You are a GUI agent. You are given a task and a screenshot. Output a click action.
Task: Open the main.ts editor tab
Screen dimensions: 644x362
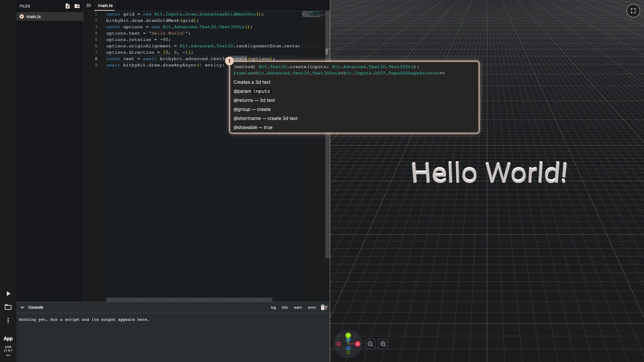105,6
